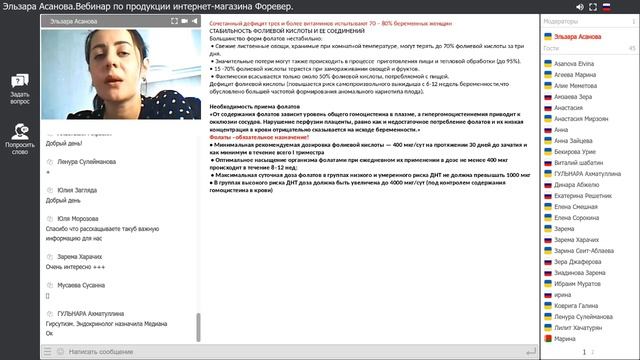The height and width of the screenshot is (360, 640).
Task: Select guest Анна Зайцева
Action: click(573, 141)
